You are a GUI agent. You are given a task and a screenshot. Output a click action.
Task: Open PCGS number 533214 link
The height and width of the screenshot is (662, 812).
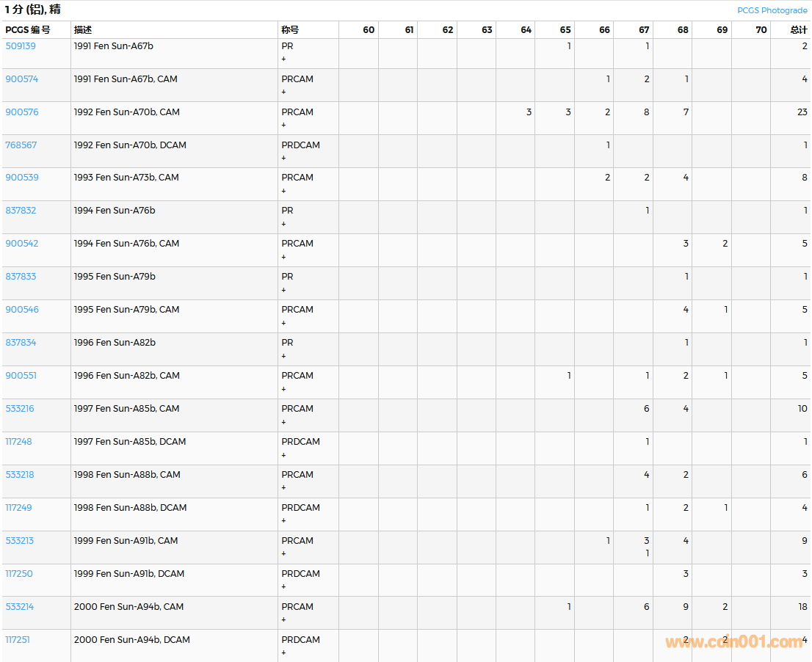click(x=20, y=607)
